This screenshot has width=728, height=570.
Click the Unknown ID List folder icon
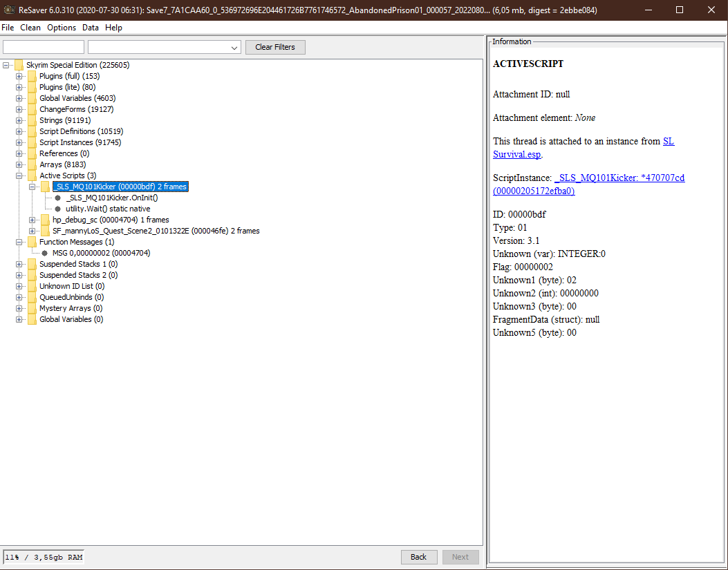32,287
